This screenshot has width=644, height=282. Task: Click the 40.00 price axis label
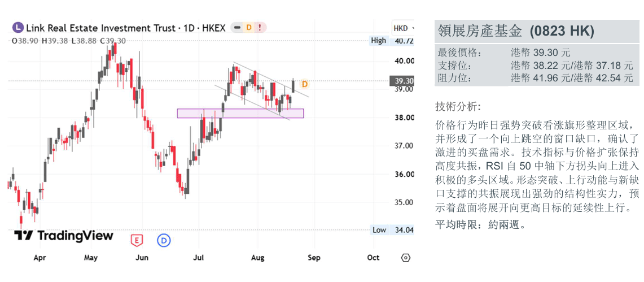(x=404, y=61)
